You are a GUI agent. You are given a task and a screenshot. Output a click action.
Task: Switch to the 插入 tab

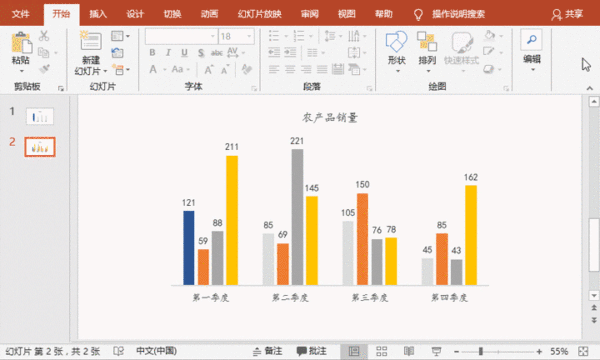pyautogui.click(x=98, y=14)
